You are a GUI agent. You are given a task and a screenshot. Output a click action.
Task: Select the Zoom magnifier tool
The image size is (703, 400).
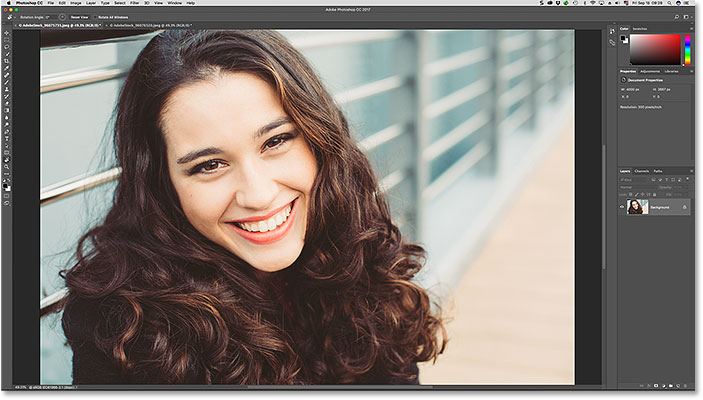point(6,167)
